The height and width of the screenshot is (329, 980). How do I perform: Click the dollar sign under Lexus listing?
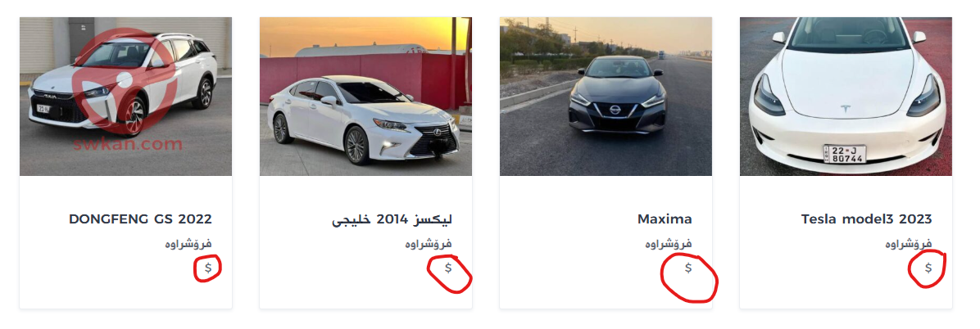click(x=448, y=268)
